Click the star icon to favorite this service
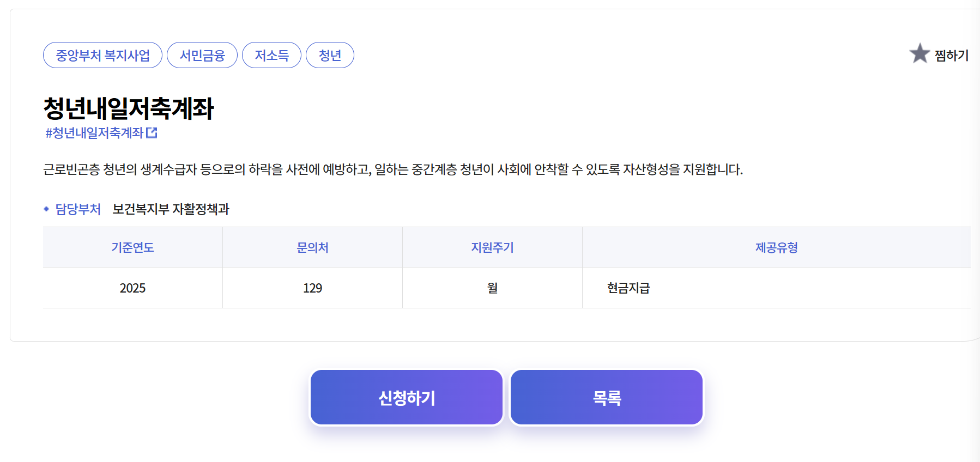Image resolution: width=980 pixels, height=462 pixels. [919, 54]
